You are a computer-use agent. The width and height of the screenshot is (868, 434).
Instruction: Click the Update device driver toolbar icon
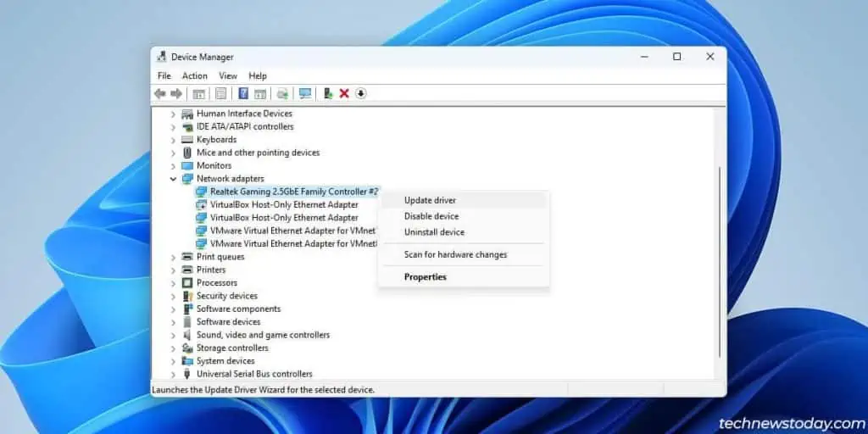328,93
